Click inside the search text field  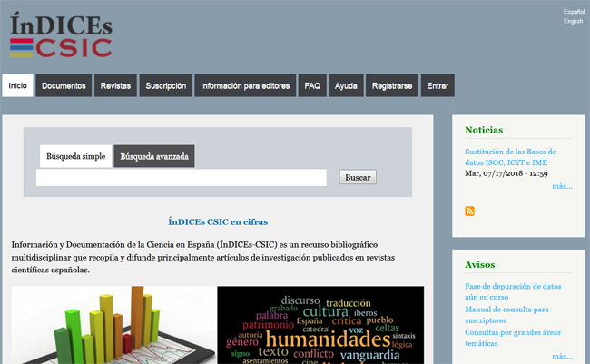pyautogui.click(x=182, y=178)
